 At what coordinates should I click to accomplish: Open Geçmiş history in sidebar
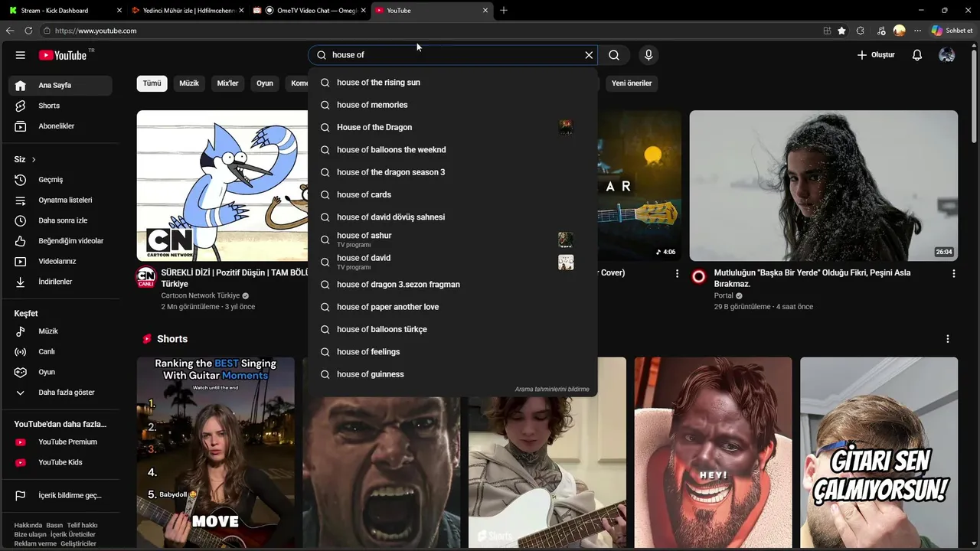(x=60, y=180)
